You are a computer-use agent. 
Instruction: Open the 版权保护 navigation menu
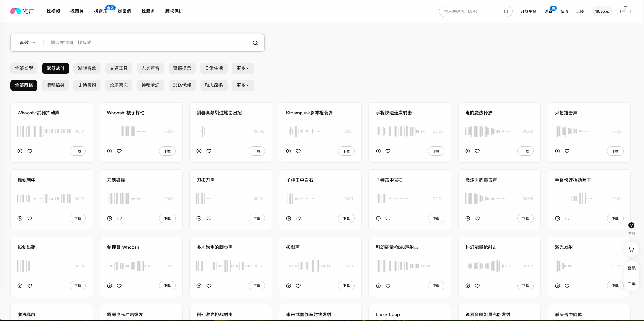pos(174,11)
